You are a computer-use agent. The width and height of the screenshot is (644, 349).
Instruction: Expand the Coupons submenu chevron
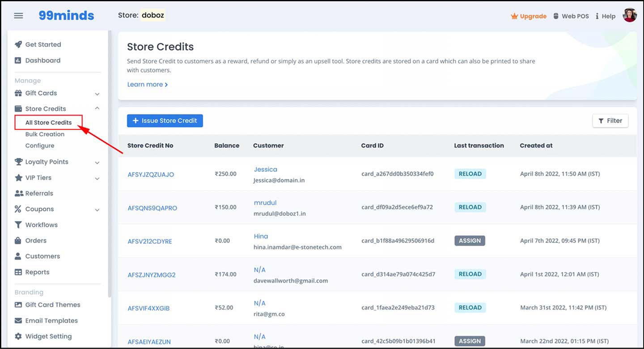point(97,210)
